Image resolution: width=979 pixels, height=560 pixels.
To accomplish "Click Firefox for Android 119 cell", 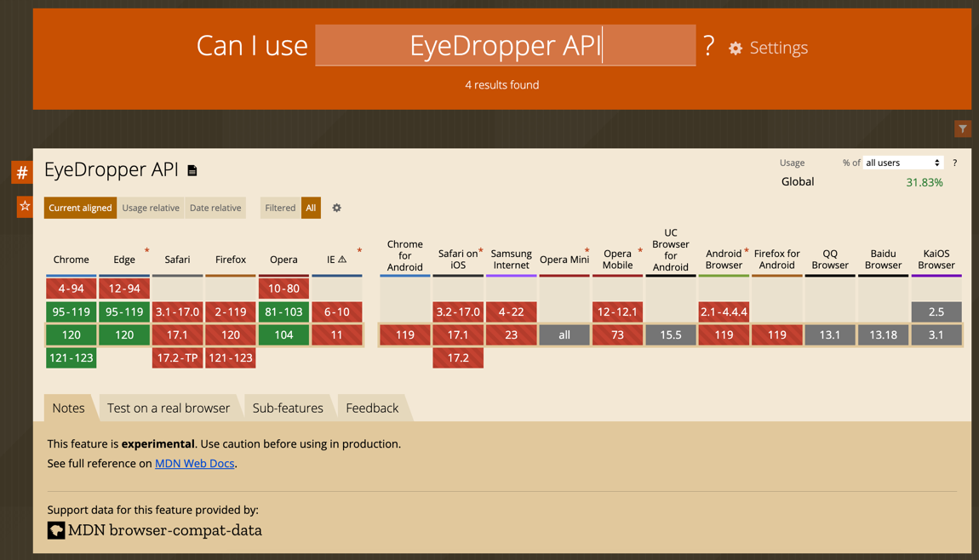I will coord(776,334).
